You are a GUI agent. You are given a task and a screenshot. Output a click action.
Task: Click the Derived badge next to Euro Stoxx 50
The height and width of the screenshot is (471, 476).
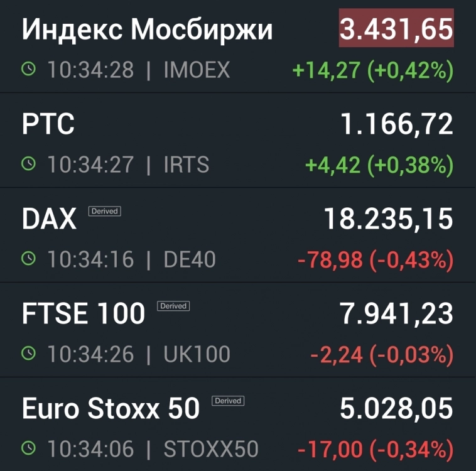click(x=228, y=401)
